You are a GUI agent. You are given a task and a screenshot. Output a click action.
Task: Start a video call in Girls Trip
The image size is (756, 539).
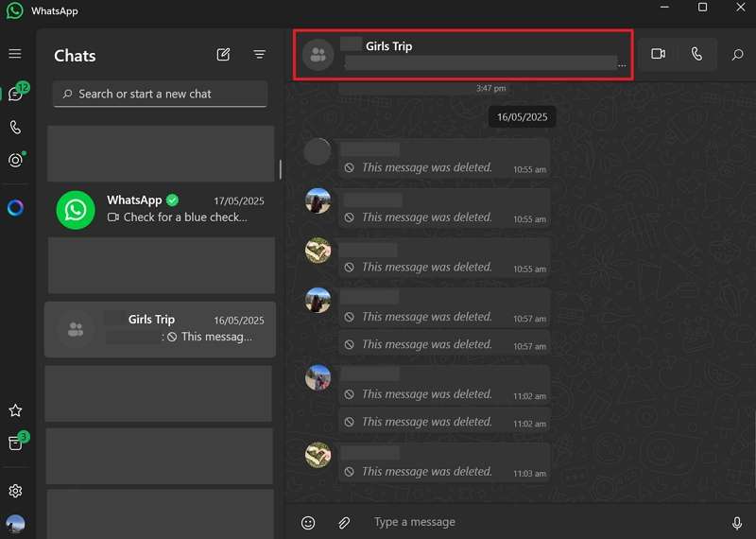click(659, 55)
